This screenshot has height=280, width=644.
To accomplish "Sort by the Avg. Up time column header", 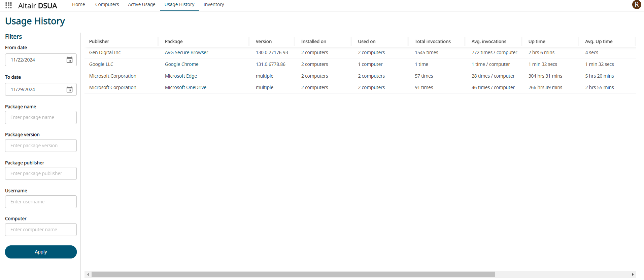I will click(x=599, y=42).
